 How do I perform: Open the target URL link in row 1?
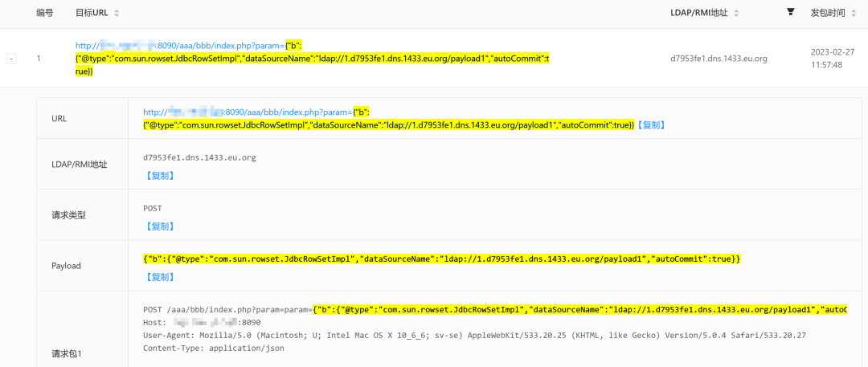pos(313,59)
